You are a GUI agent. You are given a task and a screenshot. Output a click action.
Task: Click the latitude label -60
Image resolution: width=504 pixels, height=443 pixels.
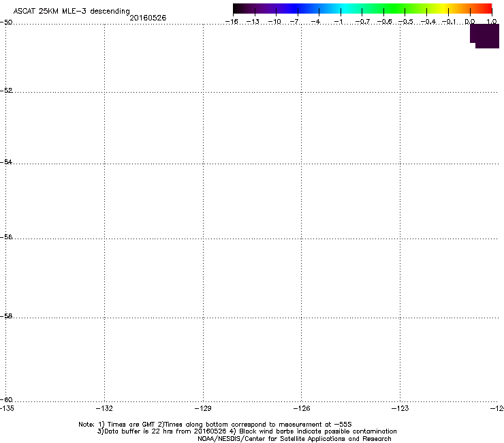click(6, 399)
